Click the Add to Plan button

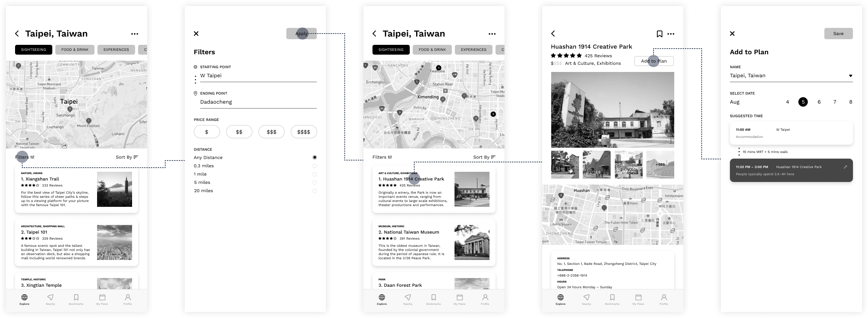[654, 61]
